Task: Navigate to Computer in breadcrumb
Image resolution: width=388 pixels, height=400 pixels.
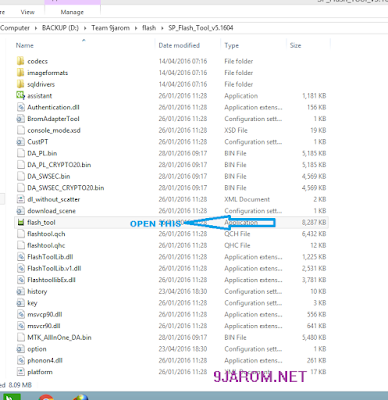Action: [15, 28]
